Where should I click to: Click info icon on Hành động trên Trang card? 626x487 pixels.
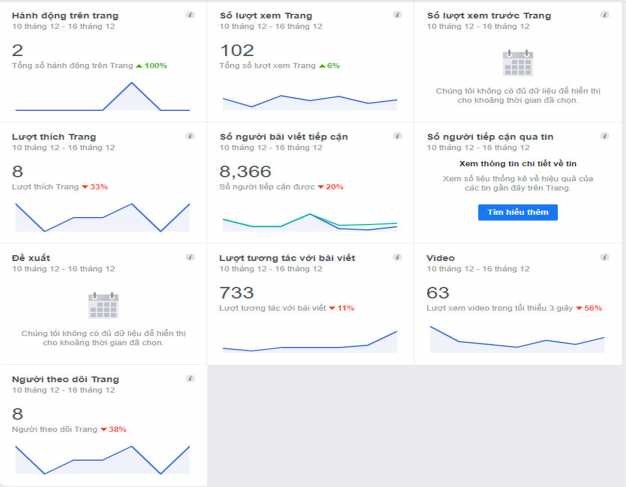[x=191, y=16]
